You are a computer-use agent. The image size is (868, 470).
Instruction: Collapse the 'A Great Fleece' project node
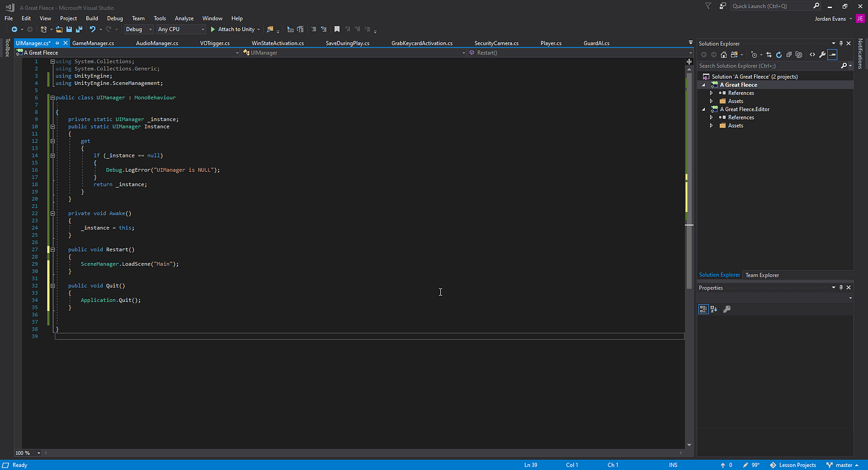pyautogui.click(x=703, y=84)
